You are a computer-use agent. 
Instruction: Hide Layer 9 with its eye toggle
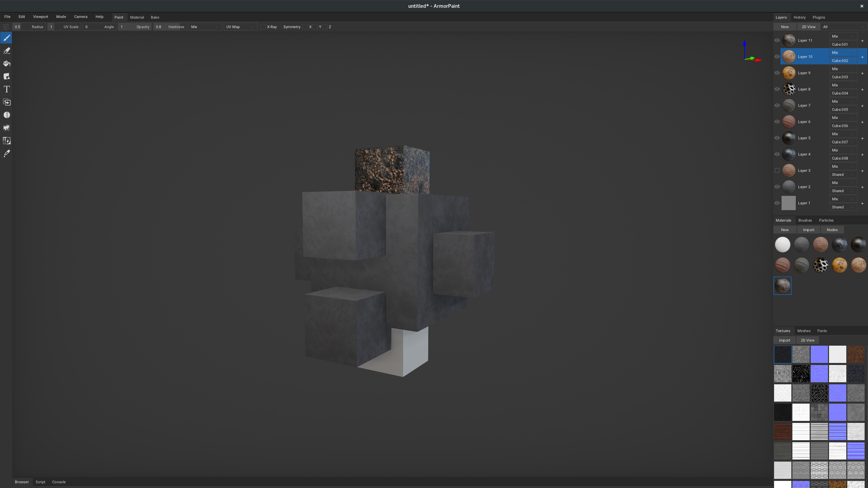[777, 73]
